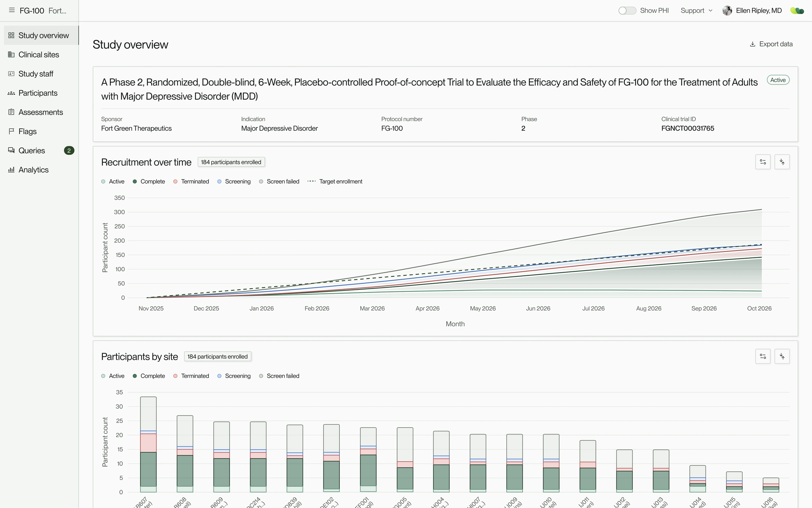The image size is (812, 508).
Task: Toggle Complete series in Recruitment legend
Action: coord(149,181)
